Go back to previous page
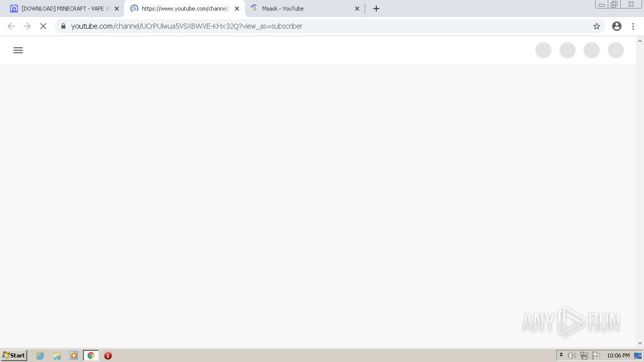 [x=11, y=26]
